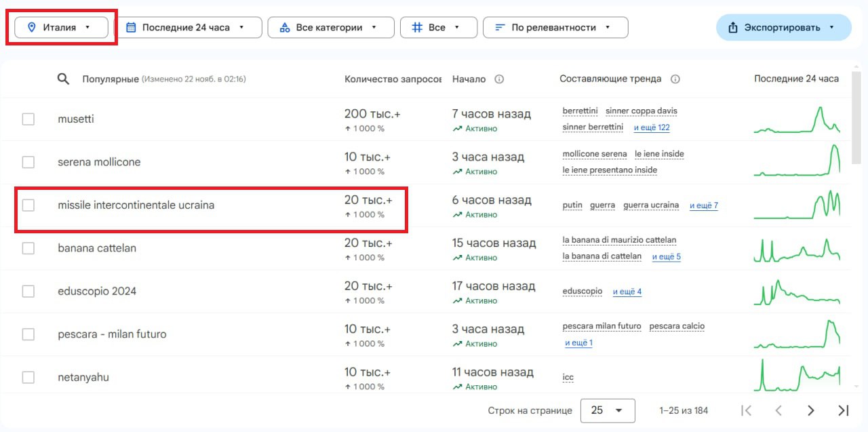The height and width of the screenshot is (432, 868).
Task: Open the Все категории dropdown
Action: [x=331, y=27]
